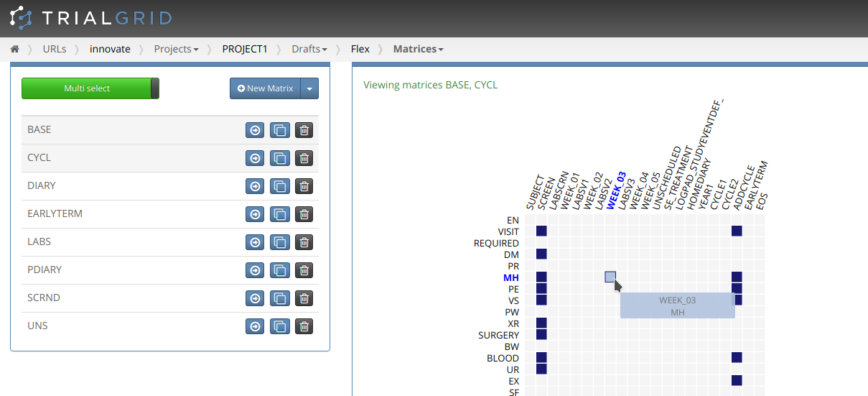Open the EARLYTERM matrix using arrow icon

coord(255,214)
